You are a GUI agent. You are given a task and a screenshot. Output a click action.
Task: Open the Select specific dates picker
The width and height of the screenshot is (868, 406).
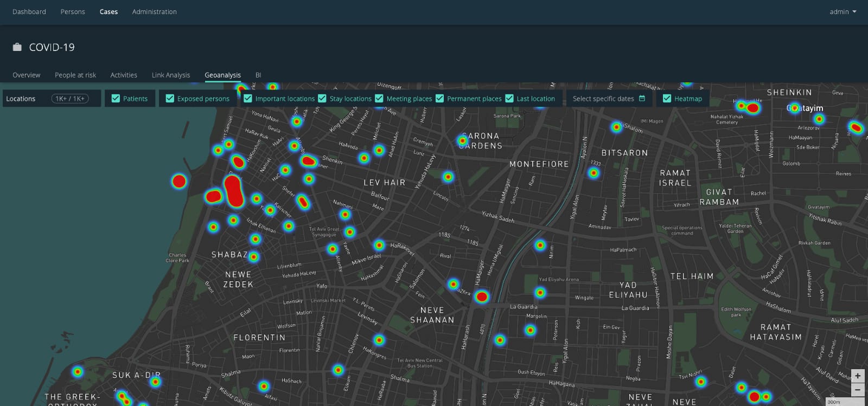[609, 99]
